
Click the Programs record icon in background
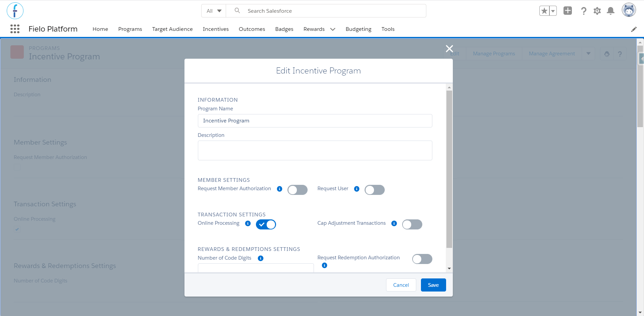tap(17, 52)
